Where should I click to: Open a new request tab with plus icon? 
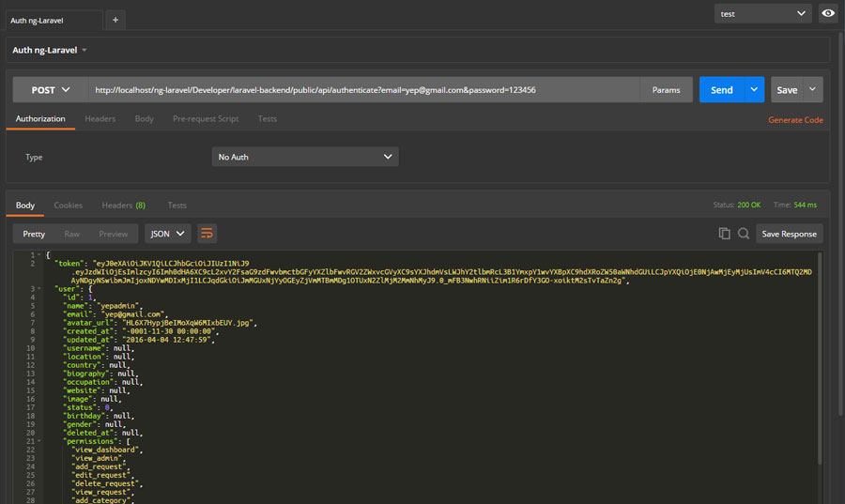pos(115,20)
